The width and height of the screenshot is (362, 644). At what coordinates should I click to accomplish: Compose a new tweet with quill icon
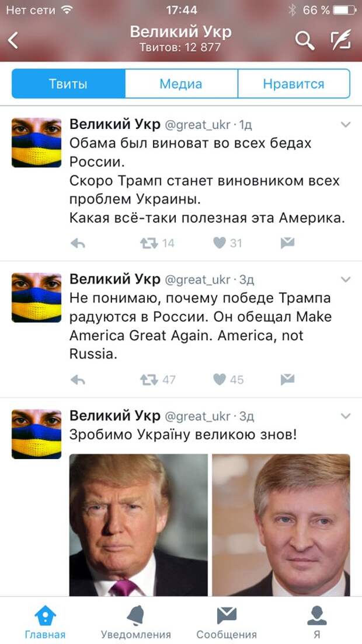click(340, 40)
